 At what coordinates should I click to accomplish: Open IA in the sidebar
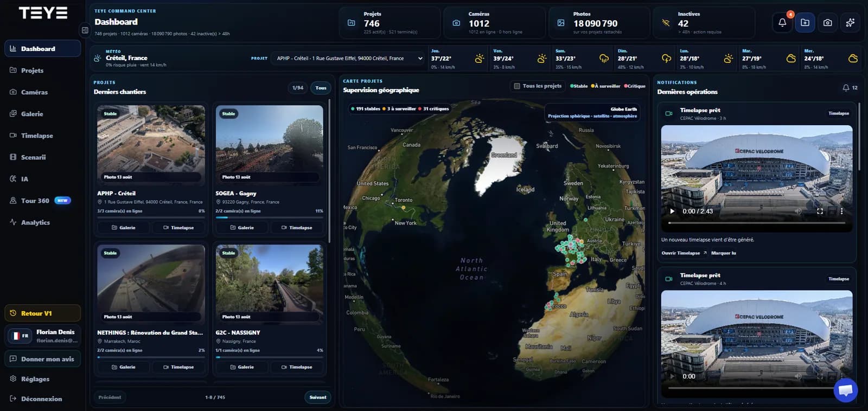pos(43,178)
